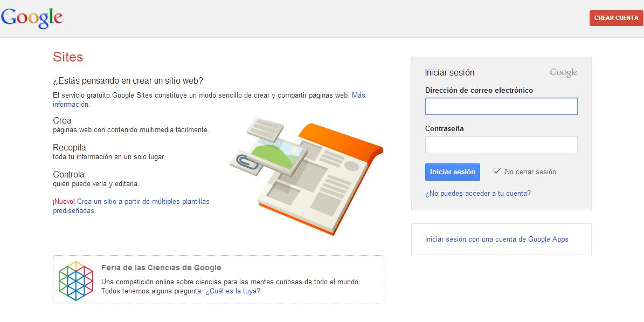Focus the Contraseña password field
Screen dimensions: 644x322
click(x=501, y=145)
